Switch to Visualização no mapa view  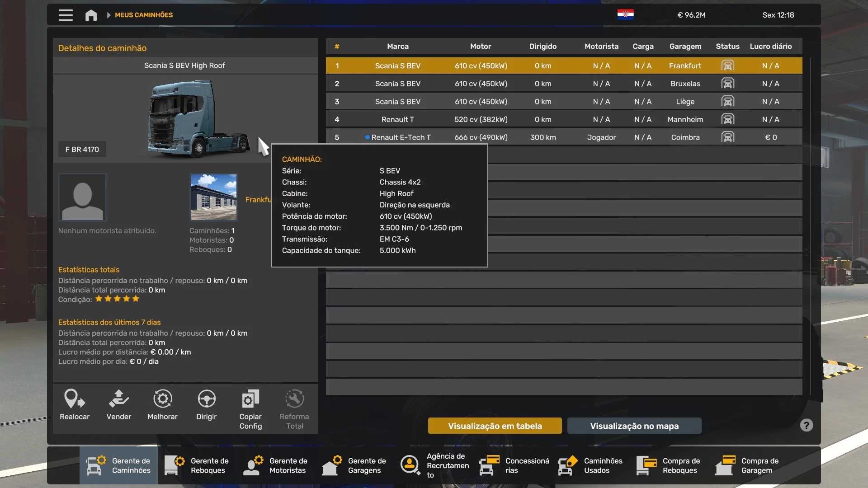(634, 426)
